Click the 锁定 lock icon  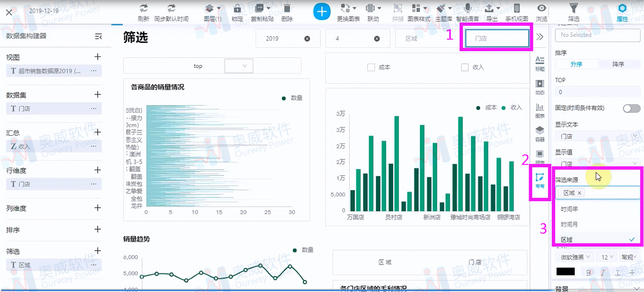point(237,9)
